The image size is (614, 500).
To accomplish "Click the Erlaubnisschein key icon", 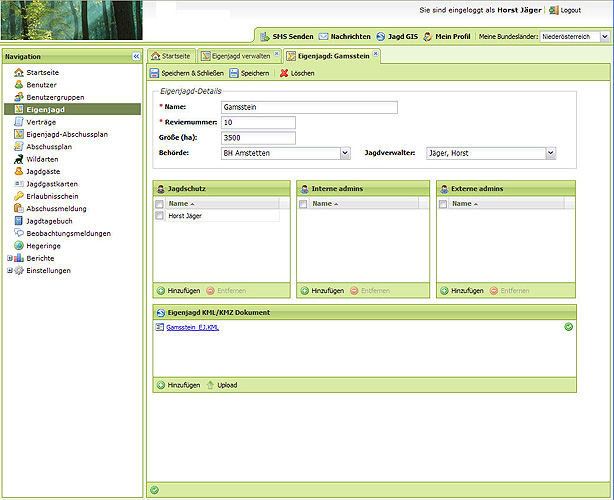I will [x=19, y=196].
